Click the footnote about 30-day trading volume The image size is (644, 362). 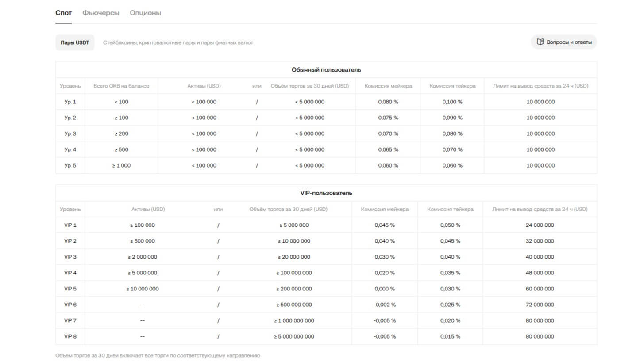(x=158, y=355)
